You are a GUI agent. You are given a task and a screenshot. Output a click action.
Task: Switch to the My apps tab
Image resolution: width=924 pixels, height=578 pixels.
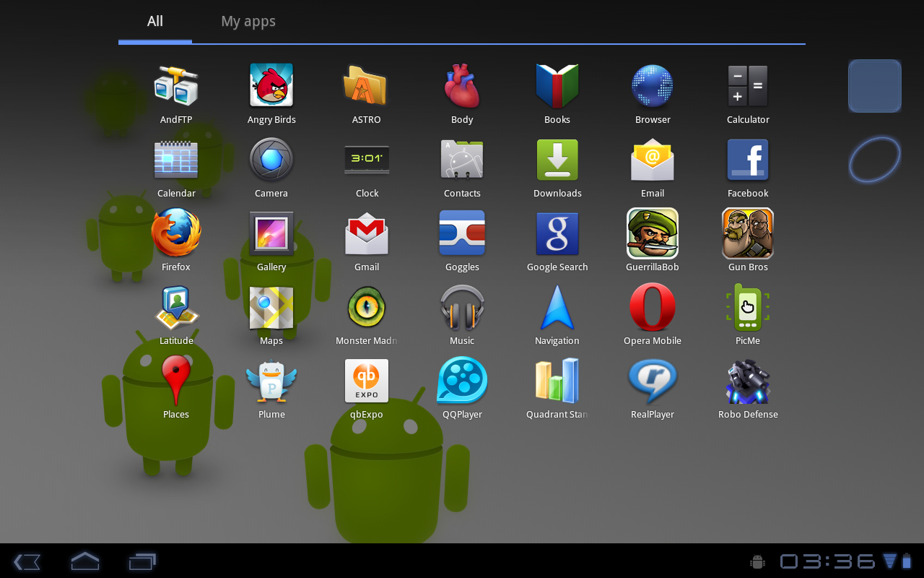(x=248, y=22)
